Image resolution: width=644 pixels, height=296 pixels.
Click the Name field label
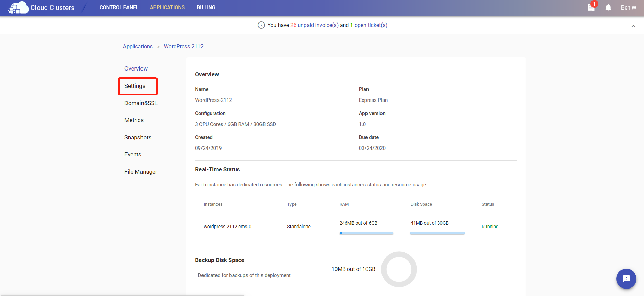coord(202,89)
